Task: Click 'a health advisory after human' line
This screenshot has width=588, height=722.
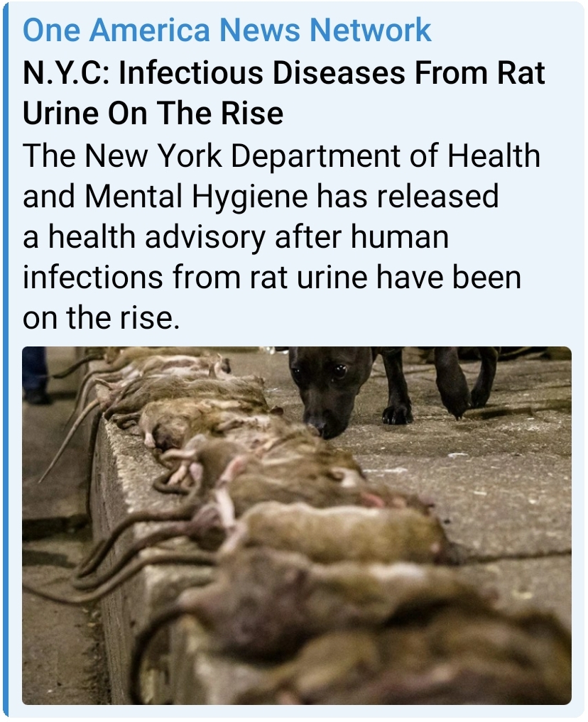Action: tap(236, 236)
